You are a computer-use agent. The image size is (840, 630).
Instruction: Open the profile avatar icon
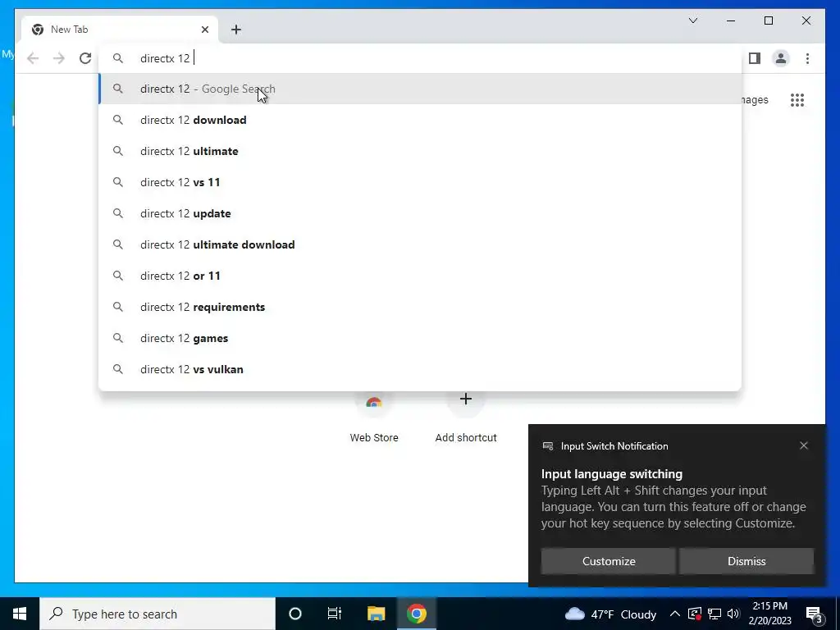781,58
